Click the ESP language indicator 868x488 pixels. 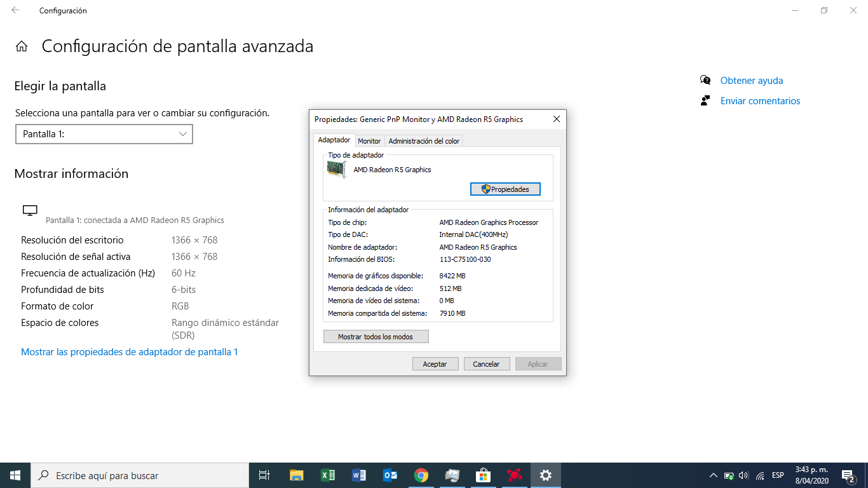tap(778, 475)
